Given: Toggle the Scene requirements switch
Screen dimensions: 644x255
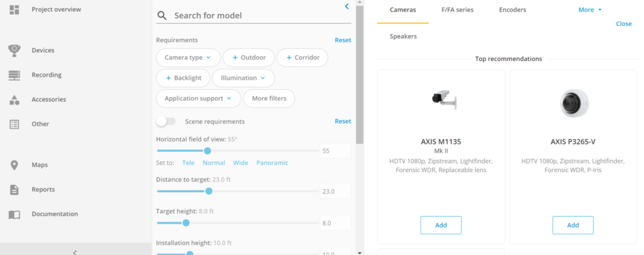Looking at the screenshot, I should click(x=166, y=122).
